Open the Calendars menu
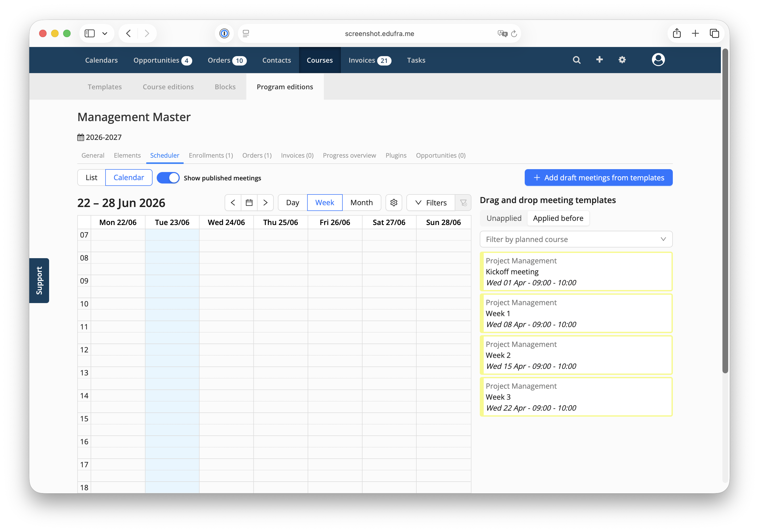Screen dimensions: 759x532 pos(102,60)
